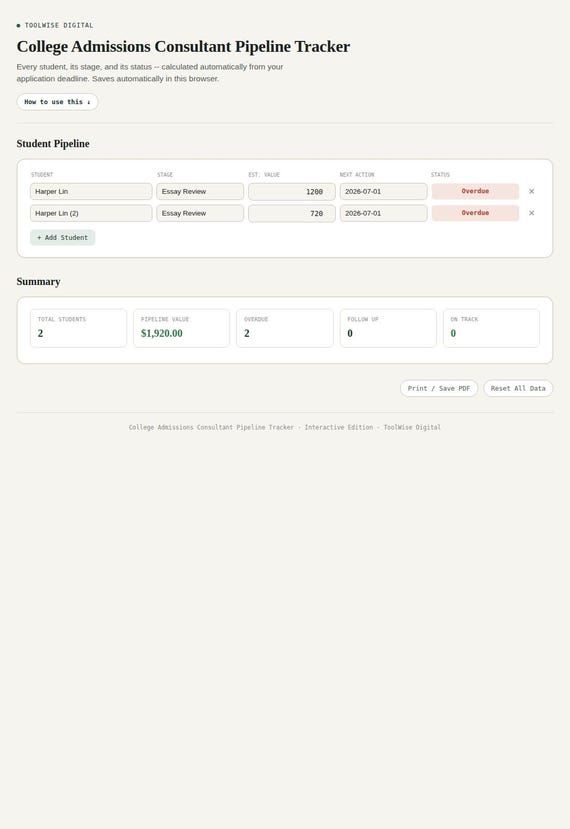The image size is (570, 829).
Task: Click the NEXT ACTION column header
Action: tap(357, 174)
